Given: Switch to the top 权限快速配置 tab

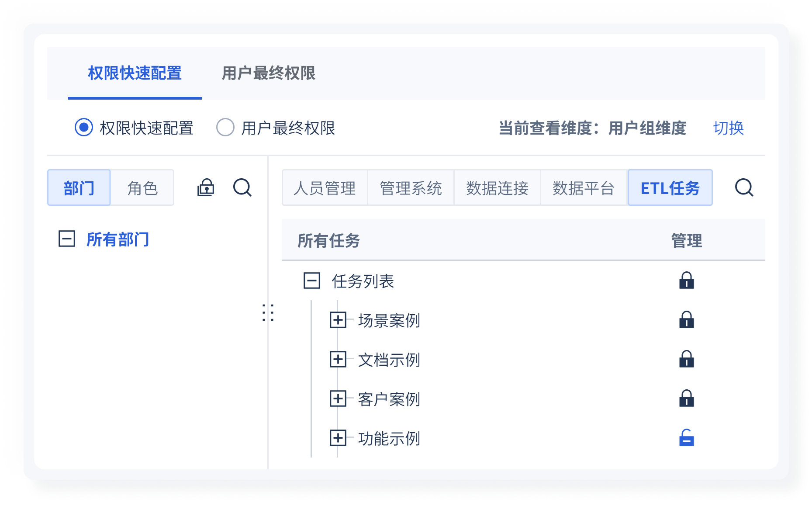Looking at the screenshot, I should point(135,73).
